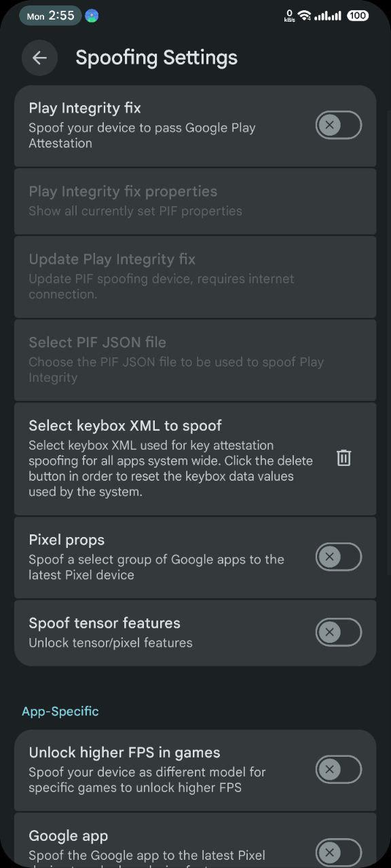
Task: Tap the cellular signal bars icon
Action: pos(328,16)
